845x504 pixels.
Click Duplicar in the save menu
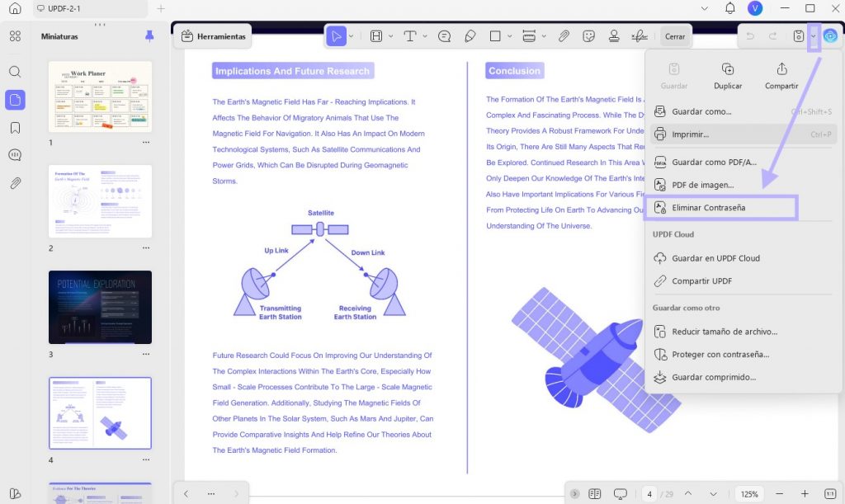tap(728, 76)
